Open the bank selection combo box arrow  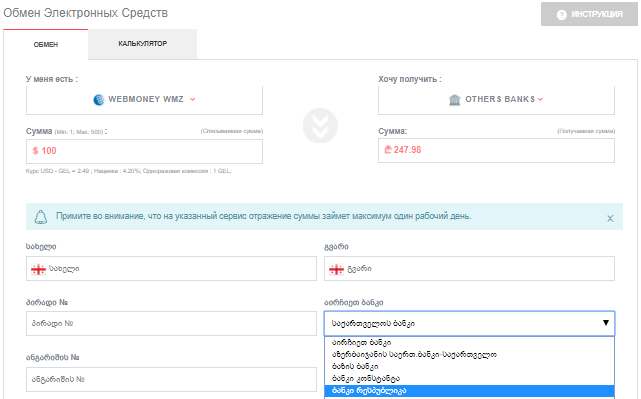606,323
